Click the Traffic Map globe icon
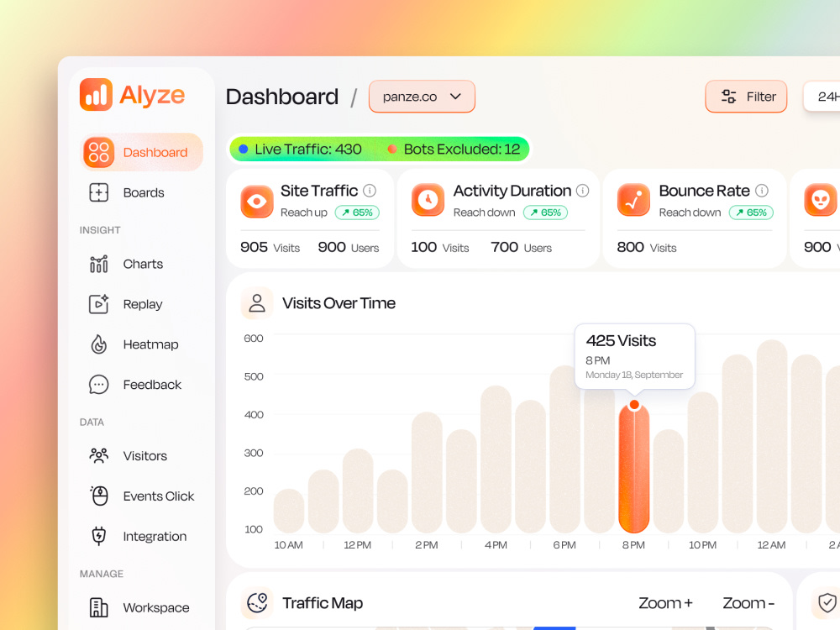The image size is (840, 630). (x=257, y=603)
